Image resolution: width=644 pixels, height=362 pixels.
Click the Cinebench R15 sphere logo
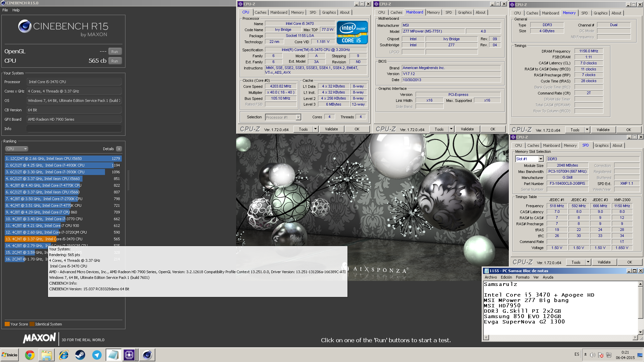(24, 26)
